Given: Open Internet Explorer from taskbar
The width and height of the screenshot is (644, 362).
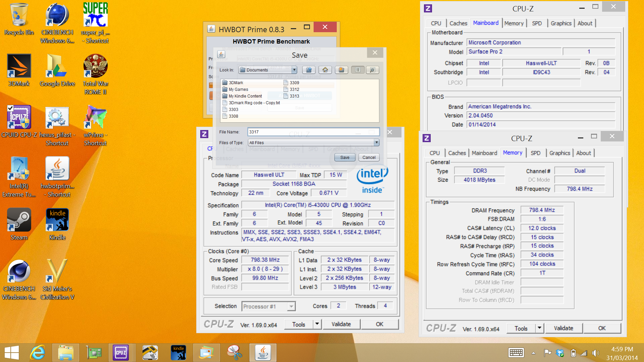Looking at the screenshot, I should (x=38, y=353).
